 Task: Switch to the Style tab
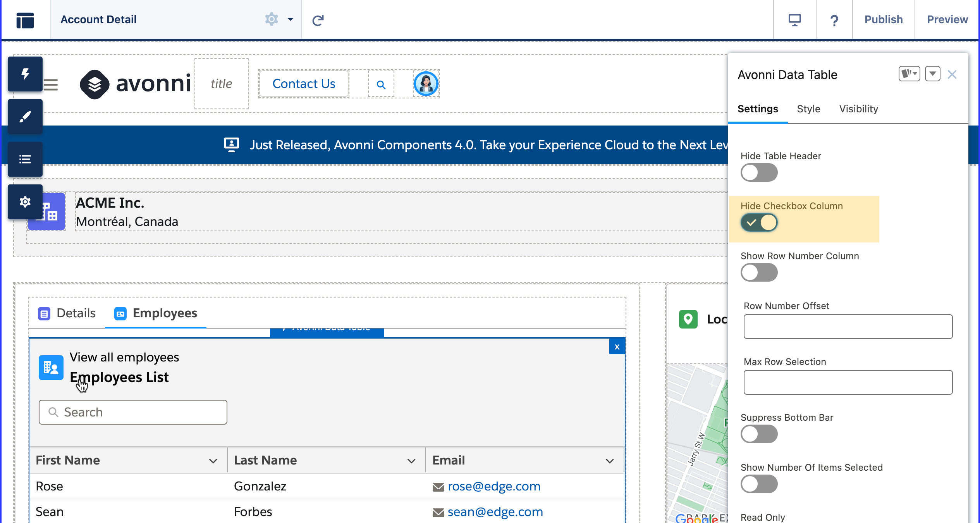point(808,109)
